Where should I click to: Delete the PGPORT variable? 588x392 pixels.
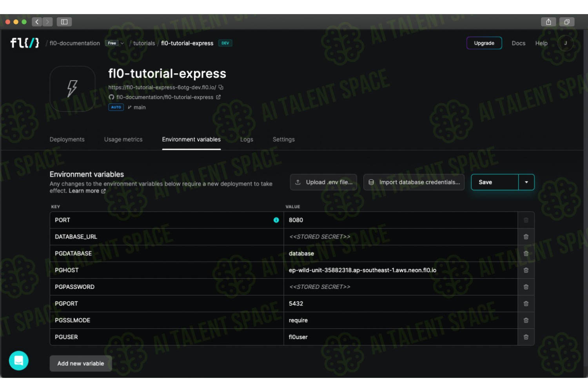(526, 303)
